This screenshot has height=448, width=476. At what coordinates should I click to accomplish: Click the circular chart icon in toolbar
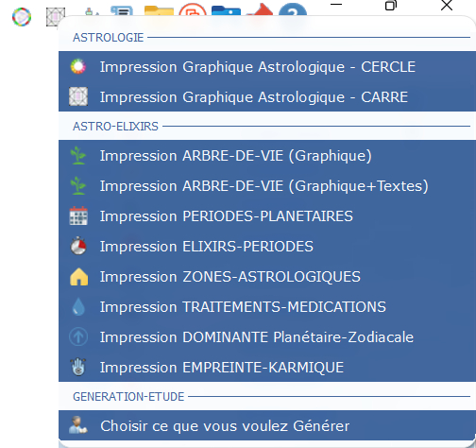click(x=22, y=17)
